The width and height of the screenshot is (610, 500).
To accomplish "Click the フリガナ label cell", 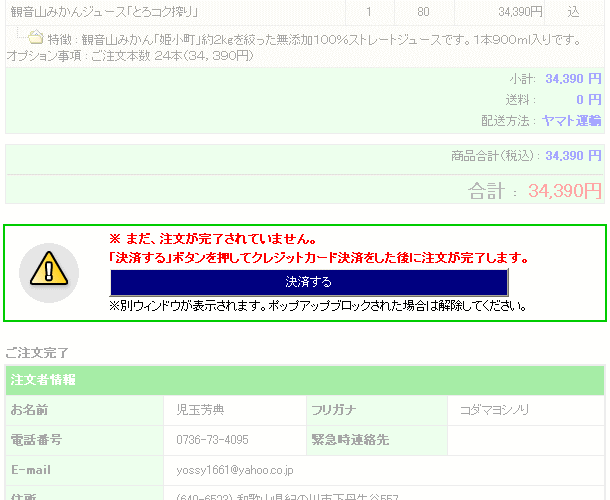I will pos(377,410).
